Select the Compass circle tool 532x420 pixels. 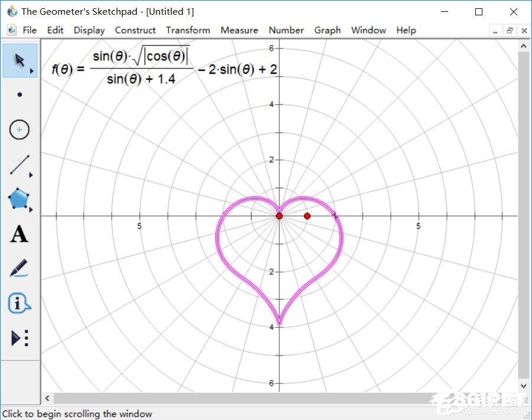coord(19,130)
